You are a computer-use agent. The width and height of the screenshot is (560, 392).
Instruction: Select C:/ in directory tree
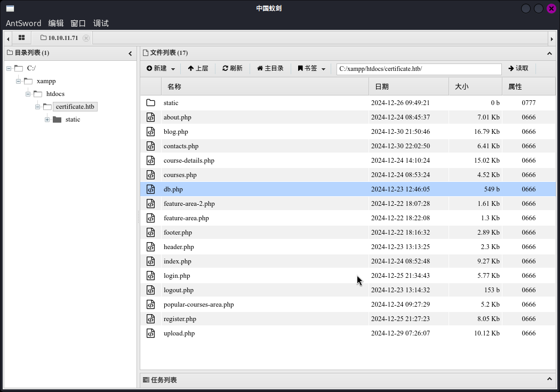coord(31,68)
